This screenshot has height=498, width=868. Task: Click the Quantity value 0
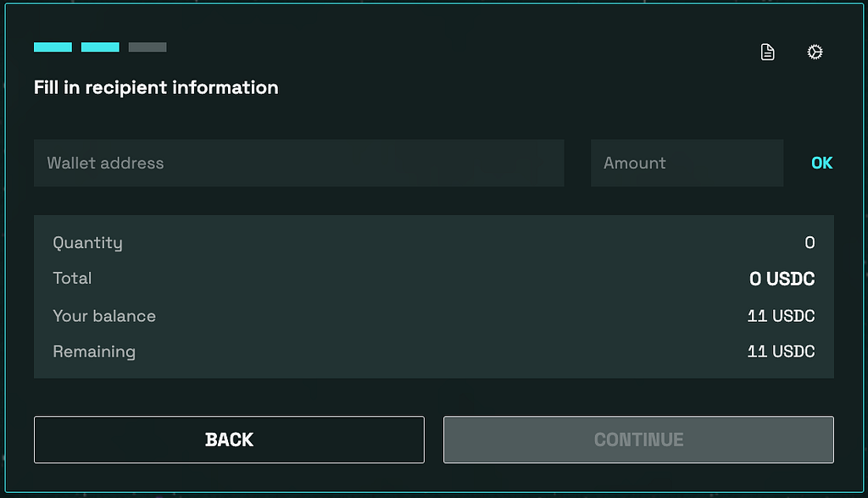810,242
